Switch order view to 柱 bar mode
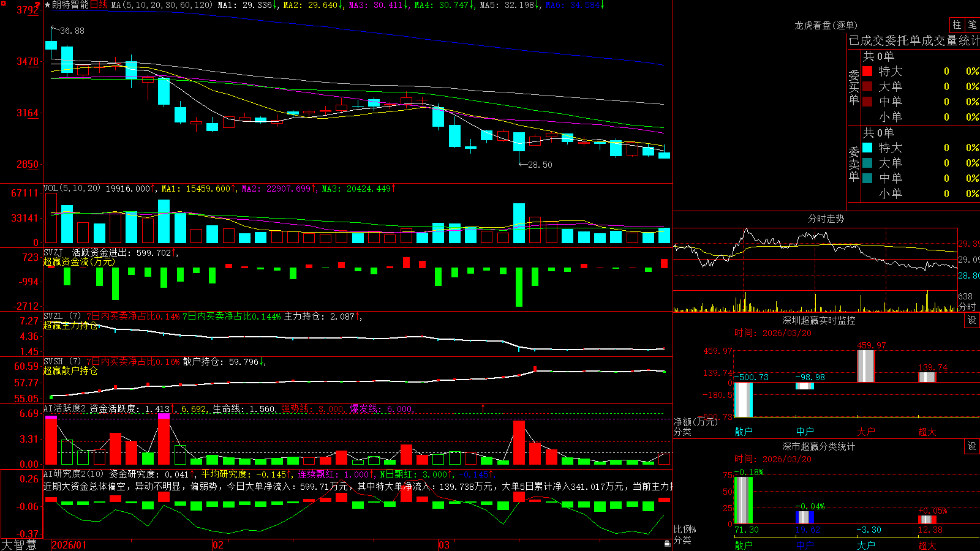Viewport: 980px width, 551px height. (x=957, y=25)
